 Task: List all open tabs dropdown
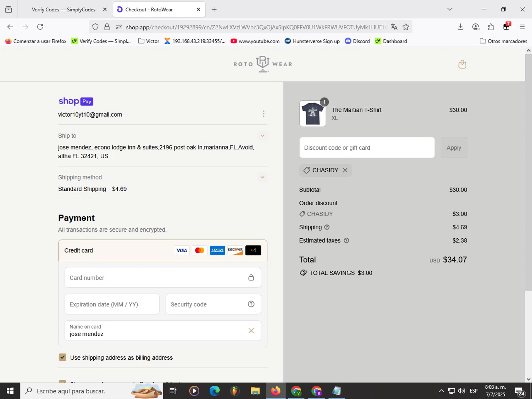[x=450, y=9]
